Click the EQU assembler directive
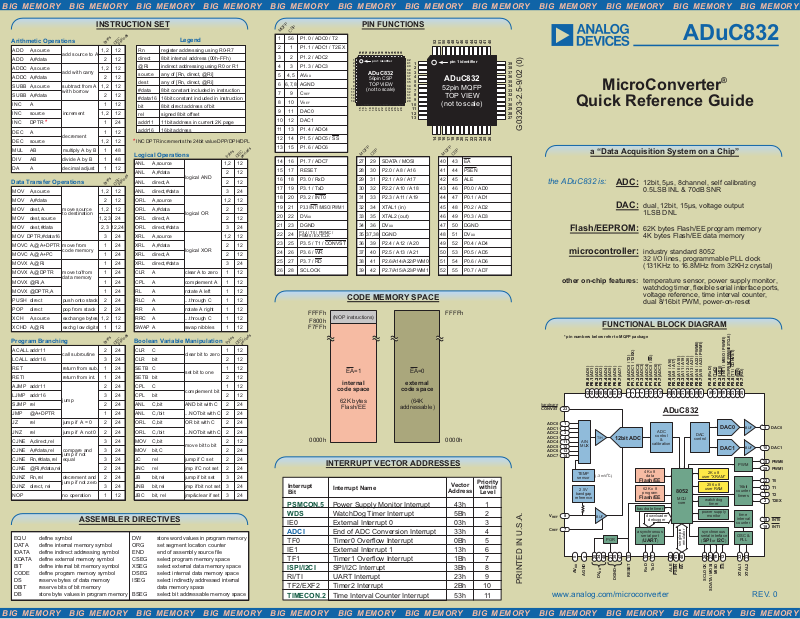The image size is (800, 619). (x=19, y=538)
